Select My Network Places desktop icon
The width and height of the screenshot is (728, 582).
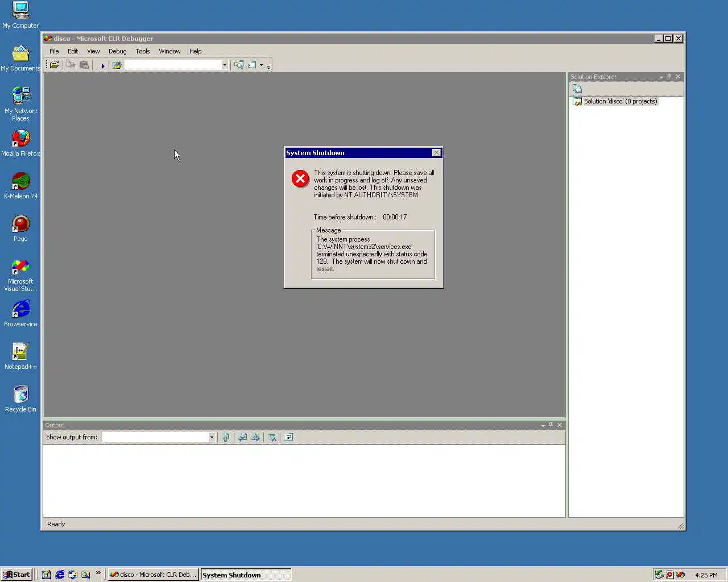(x=20, y=104)
